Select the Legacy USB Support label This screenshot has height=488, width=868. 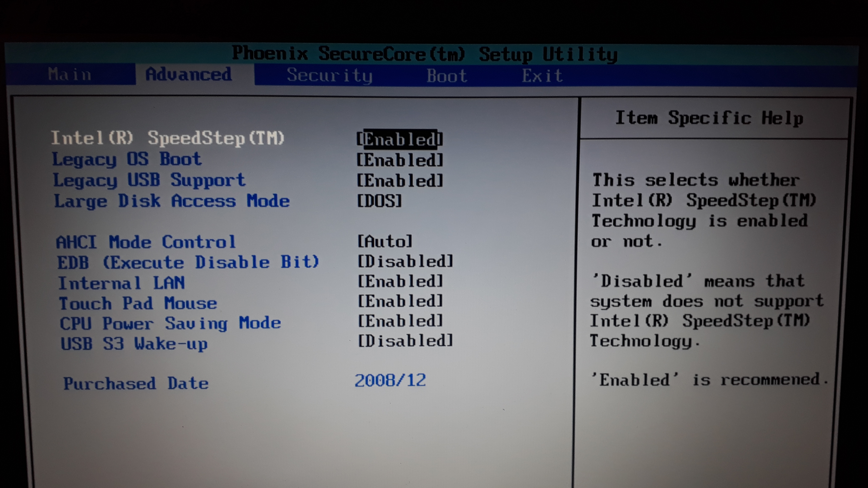pyautogui.click(x=149, y=180)
